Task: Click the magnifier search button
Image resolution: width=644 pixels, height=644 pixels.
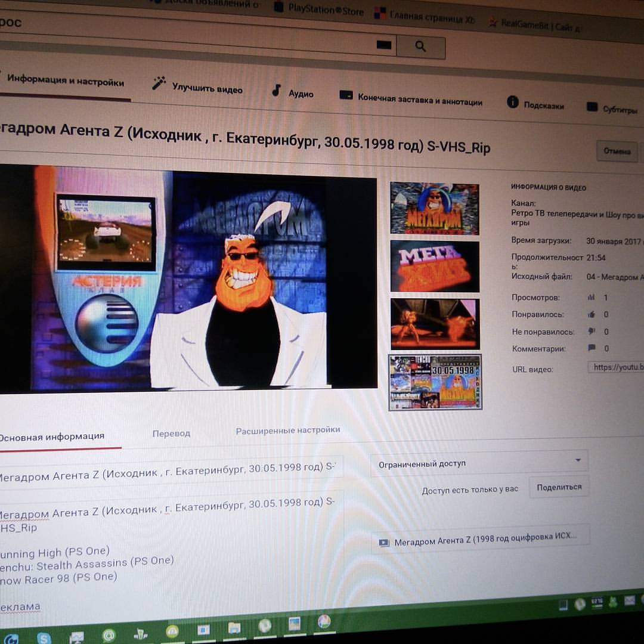Action: tap(420, 47)
